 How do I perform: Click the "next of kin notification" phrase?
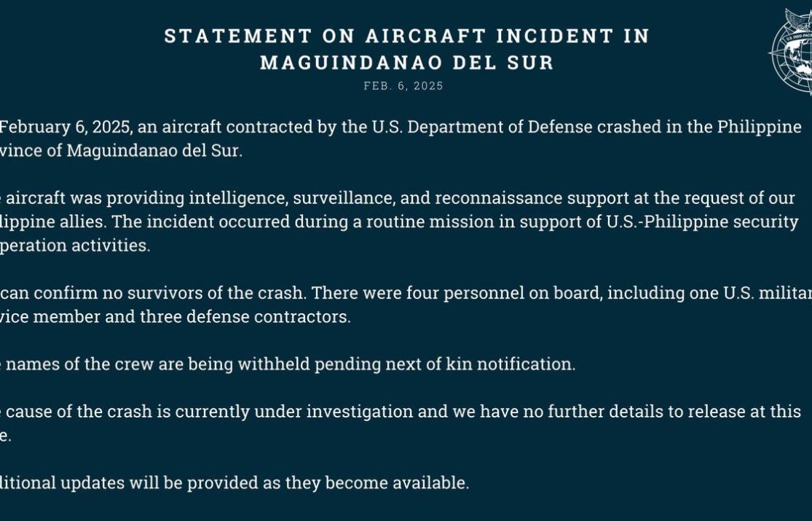488,364
